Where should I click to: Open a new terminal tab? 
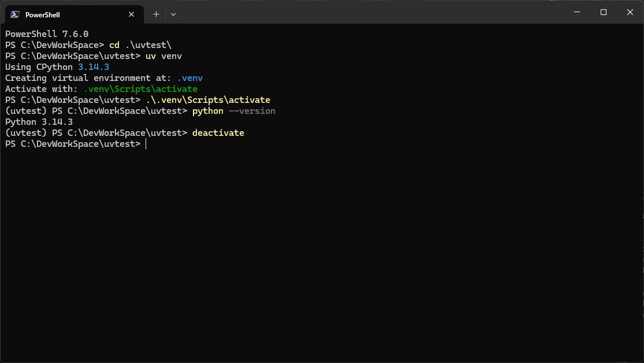(156, 14)
